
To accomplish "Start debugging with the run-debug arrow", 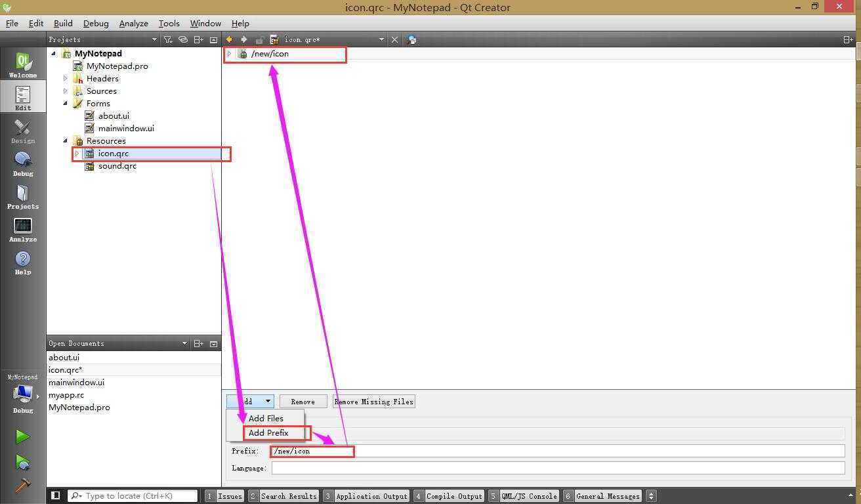I will tap(22, 462).
